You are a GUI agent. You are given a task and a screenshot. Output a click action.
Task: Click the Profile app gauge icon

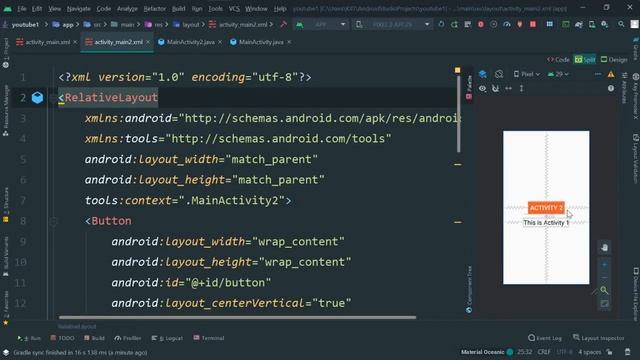click(507, 24)
